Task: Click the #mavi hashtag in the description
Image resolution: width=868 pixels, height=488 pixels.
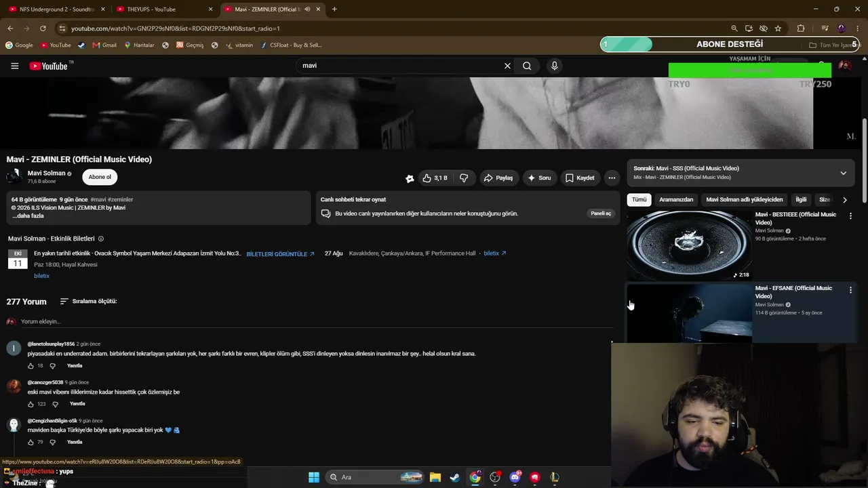Action: point(98,200)
